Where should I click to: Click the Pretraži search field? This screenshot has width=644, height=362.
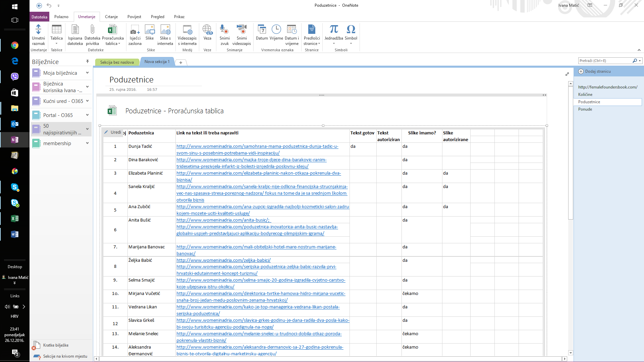coord(605,61)
